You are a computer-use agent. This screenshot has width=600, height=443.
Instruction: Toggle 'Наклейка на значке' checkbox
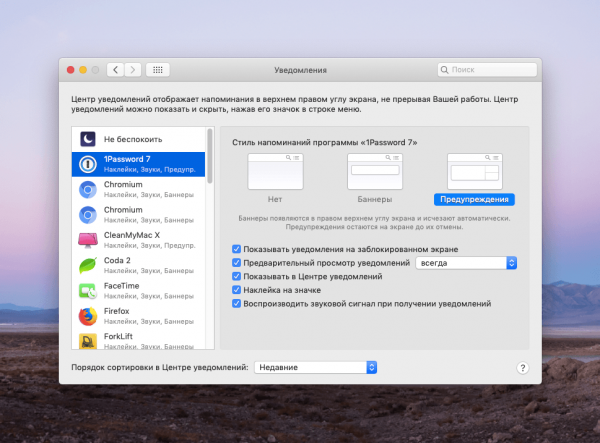point(236,290)
